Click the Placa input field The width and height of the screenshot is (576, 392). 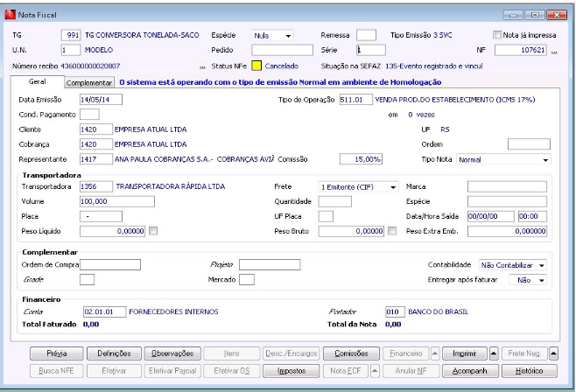(x=101, y=216)
